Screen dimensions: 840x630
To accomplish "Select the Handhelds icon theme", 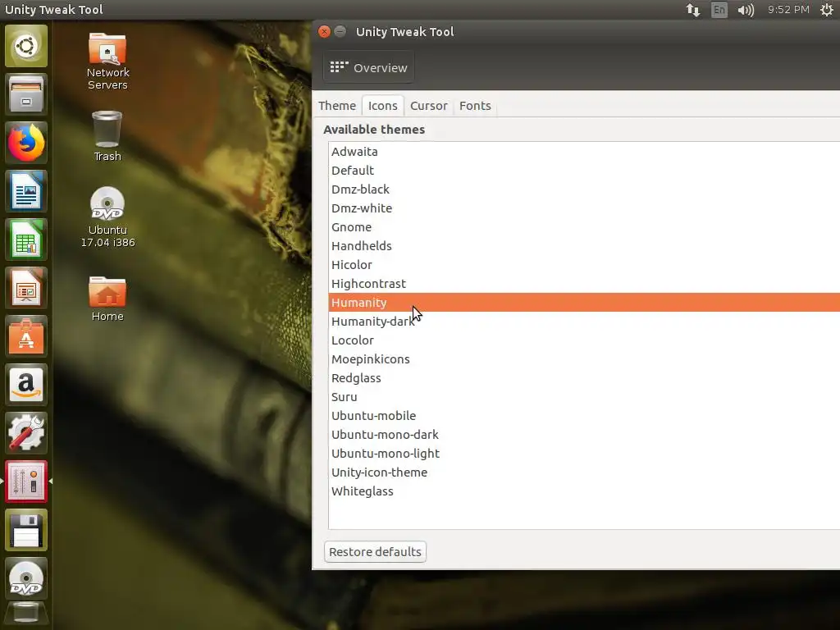I will coord(584,246).
